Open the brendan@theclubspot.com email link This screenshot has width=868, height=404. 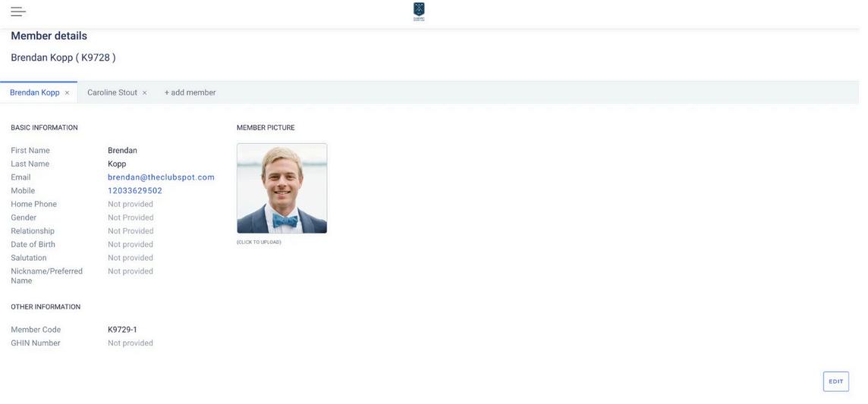click(161, 177)
